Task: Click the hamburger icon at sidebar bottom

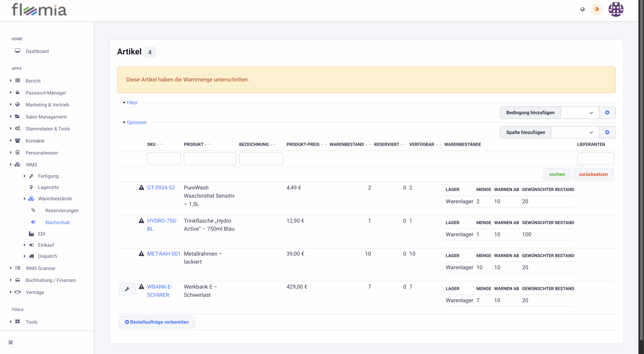Action: point(11,342)
